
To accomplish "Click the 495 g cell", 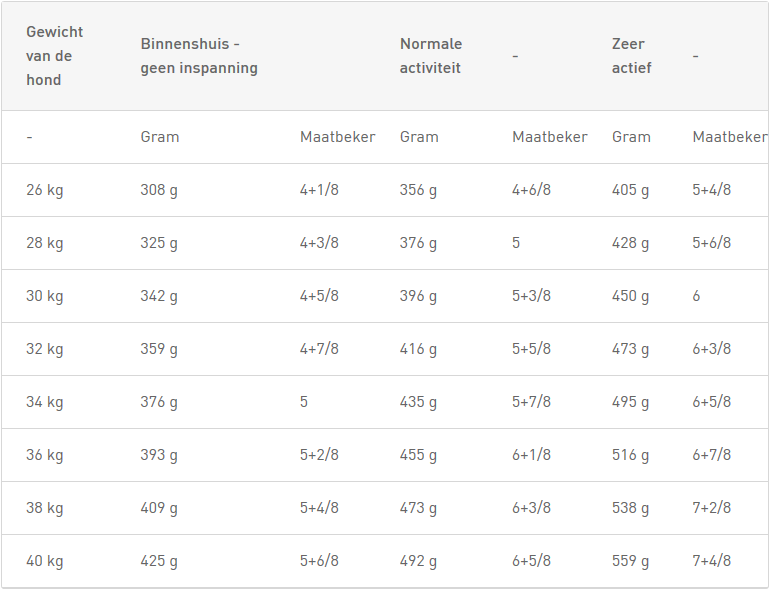I will (630, 402).
